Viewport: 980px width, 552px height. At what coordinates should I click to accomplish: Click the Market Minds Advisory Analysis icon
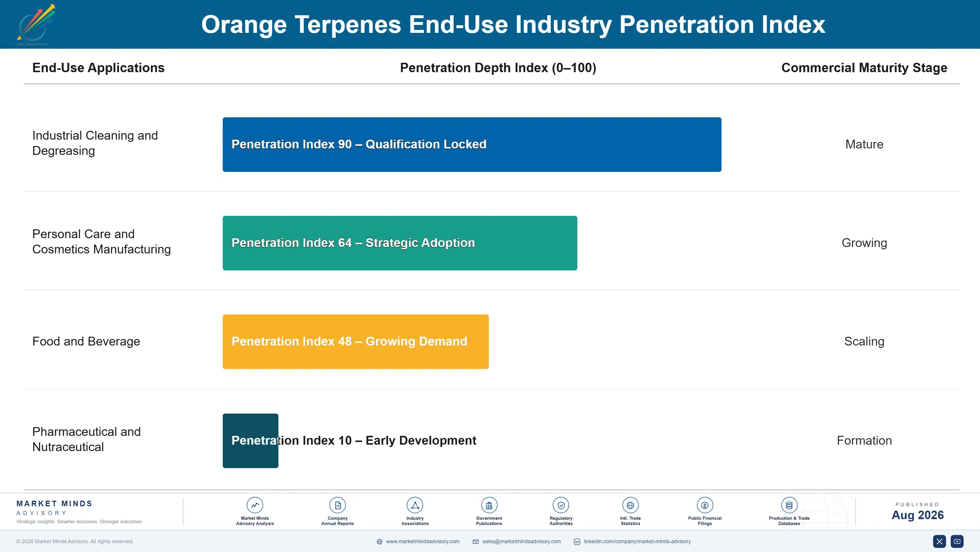(255, 505)
